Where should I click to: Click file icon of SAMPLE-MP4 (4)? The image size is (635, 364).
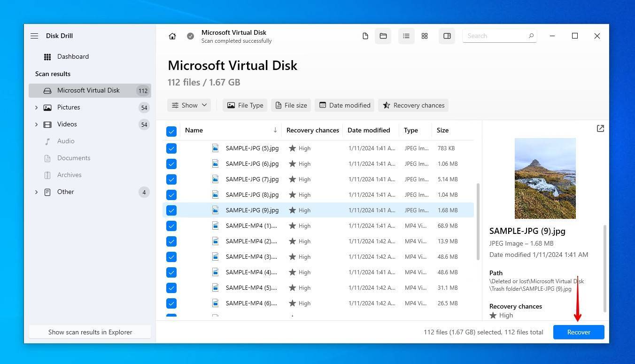click(215, 272)
